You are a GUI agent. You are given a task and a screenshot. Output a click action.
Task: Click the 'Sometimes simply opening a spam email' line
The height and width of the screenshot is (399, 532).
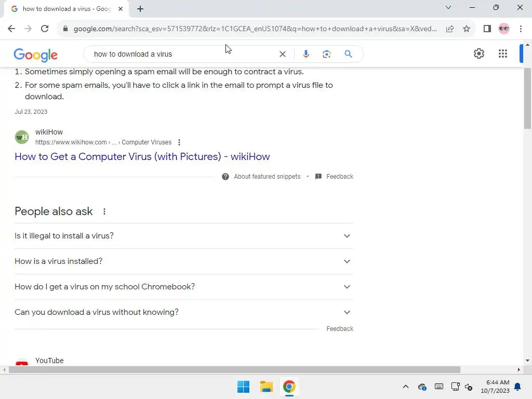164,72
